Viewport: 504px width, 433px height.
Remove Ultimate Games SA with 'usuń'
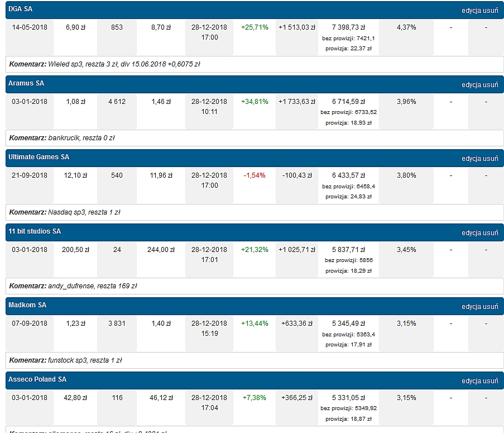tap(491, 159)
